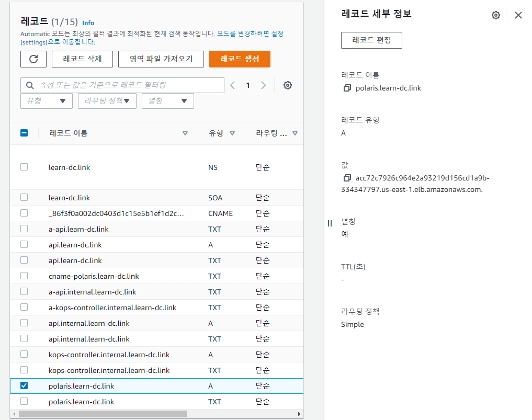Open the 라우팅 정책 filter dropdown
The image size is (532, 420).
(107, 100)
